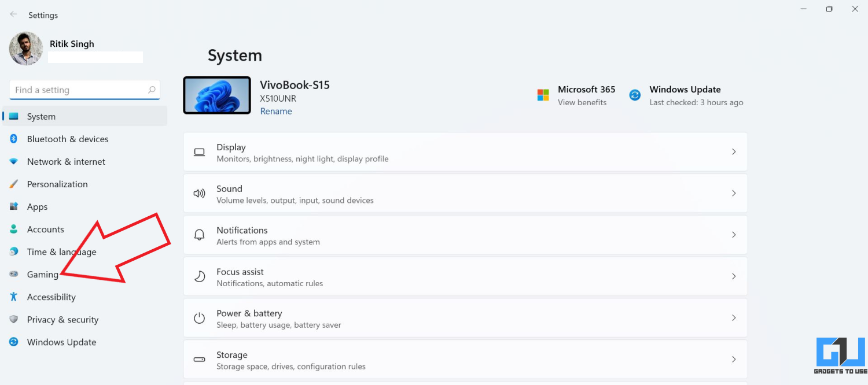Click the Storage drive icon
868x385 pixels.
click(200, 359)
